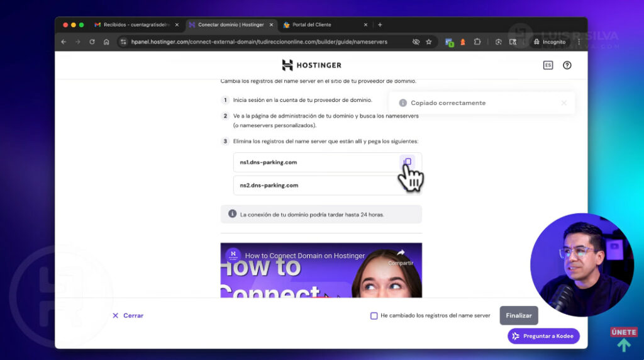Open a new browser tab
This screenshot has width=644, height=360.
pos(380,25)
